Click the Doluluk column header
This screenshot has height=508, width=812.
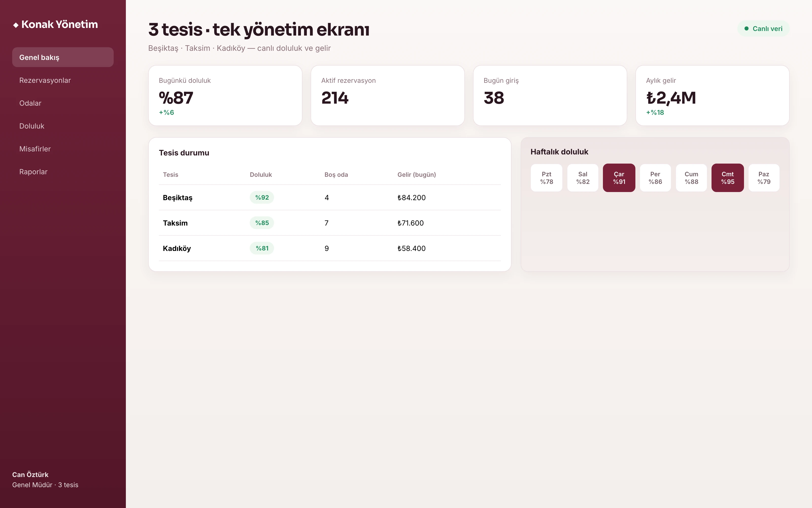[261, 175]
